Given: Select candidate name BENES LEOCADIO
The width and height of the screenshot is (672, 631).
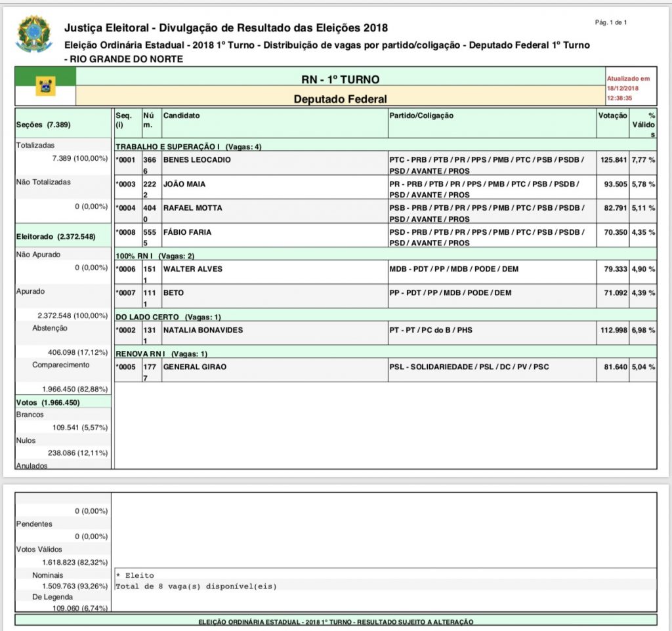Looking at the screenshot, I should pyautogui.click(x=197, y=160).
